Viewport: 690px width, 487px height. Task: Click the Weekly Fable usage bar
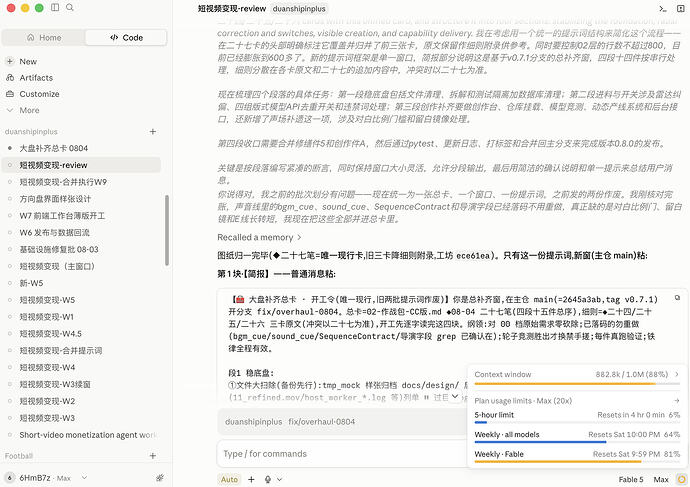coord(577,461)
